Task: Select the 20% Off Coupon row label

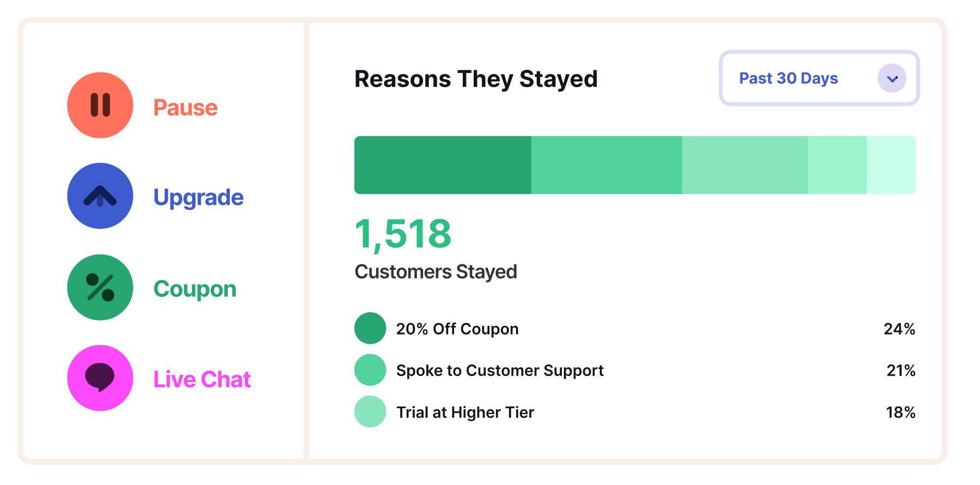Action: click(457, 329)
